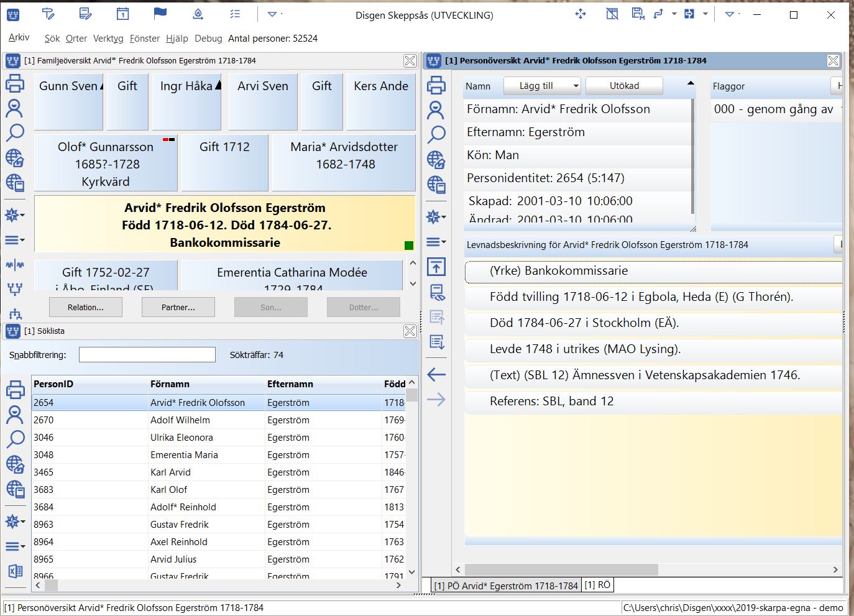Open the Debug menu
This screenshot has width=854, height=616.
[x=208, y=39]
